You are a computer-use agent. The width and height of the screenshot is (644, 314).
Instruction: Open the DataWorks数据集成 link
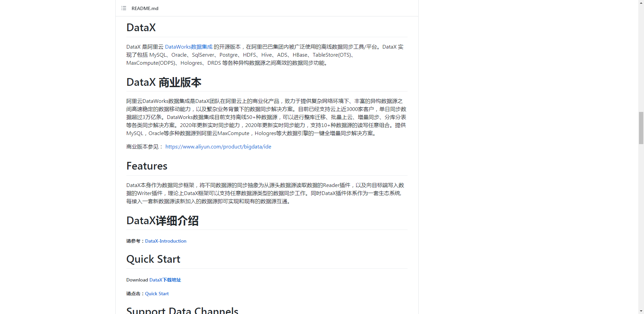[189, 47]
